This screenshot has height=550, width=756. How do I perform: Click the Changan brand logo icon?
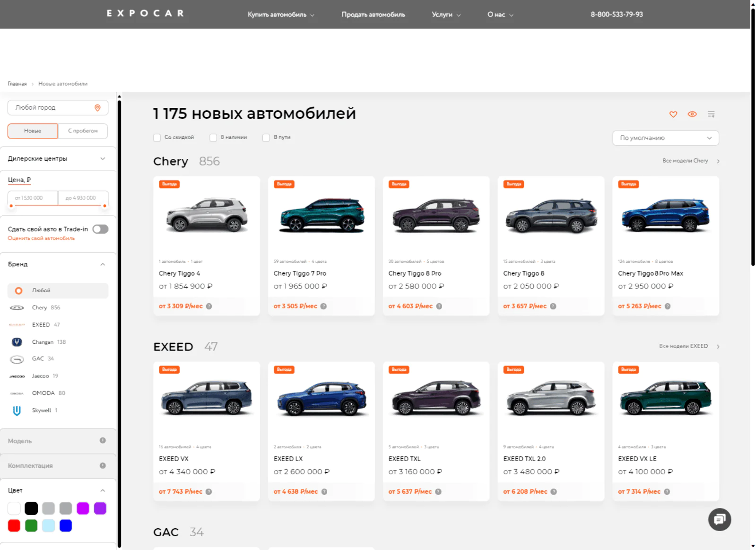[17, 342]
